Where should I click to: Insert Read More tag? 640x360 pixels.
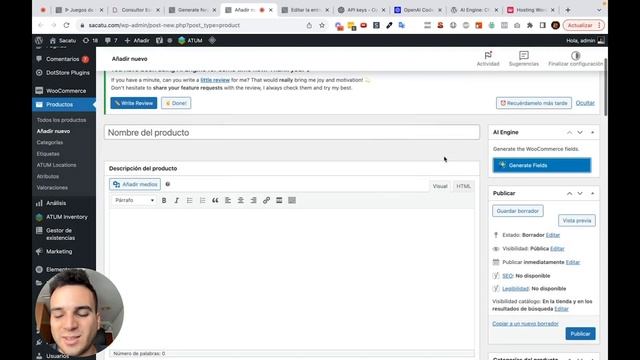(279, 200)
